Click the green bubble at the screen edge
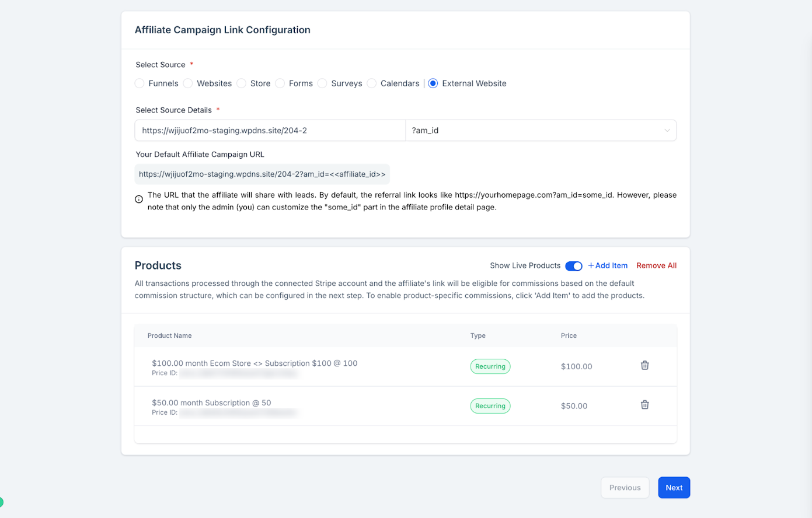This screenshot has height=518, width=812. click(x=1, y=502)
